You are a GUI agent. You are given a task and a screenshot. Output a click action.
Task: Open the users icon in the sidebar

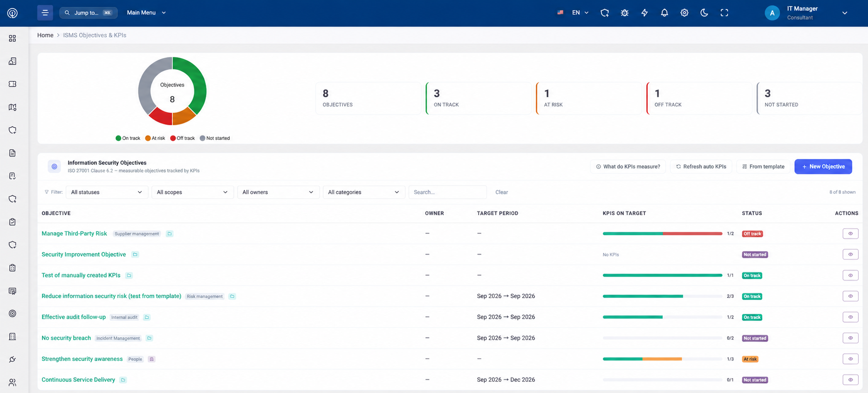coord(13,382)
